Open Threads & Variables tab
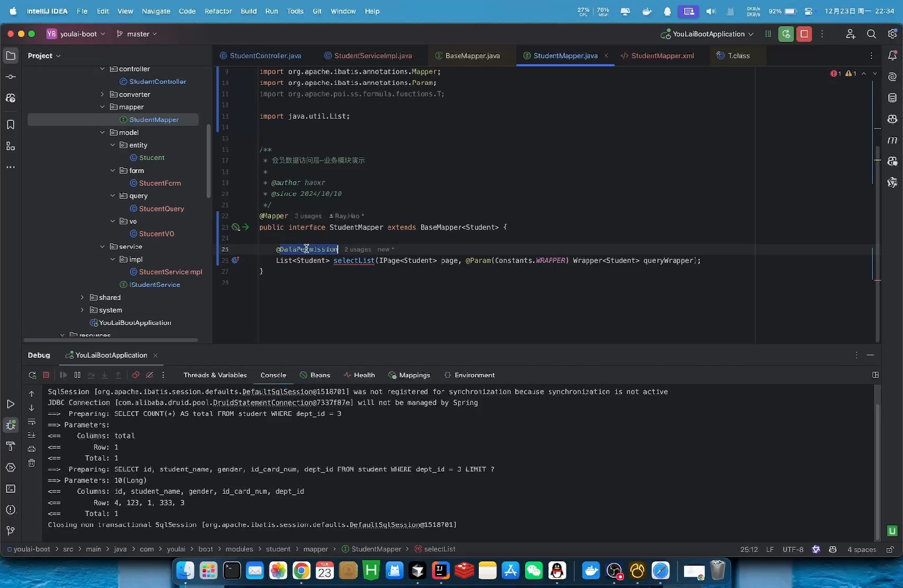Viewport: 903px width, 588px height. tap(215, 375)
